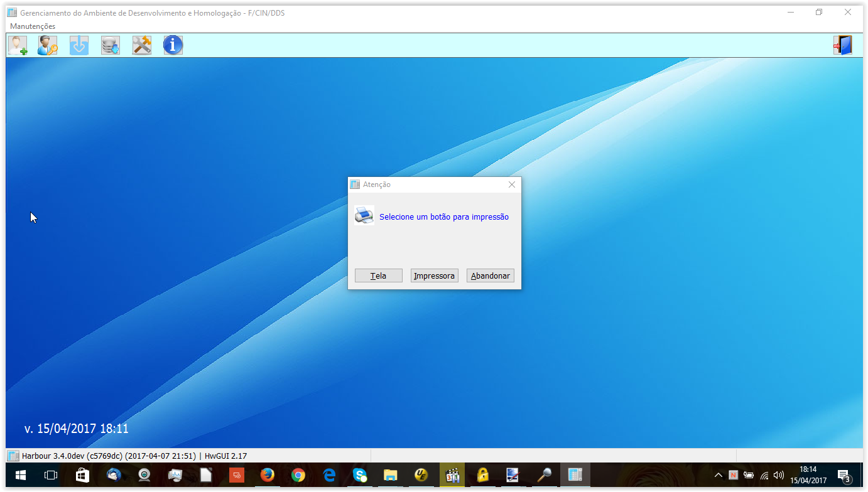Minimize the main application window

(791, 12)
